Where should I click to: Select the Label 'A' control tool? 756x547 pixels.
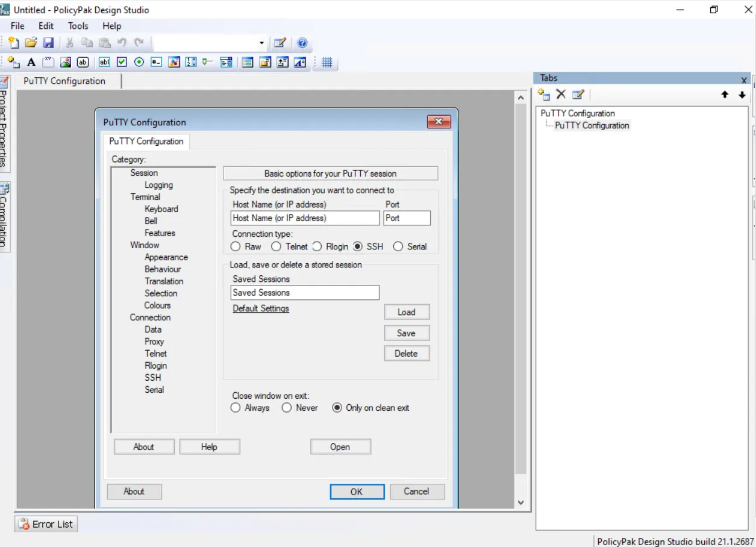31,62
